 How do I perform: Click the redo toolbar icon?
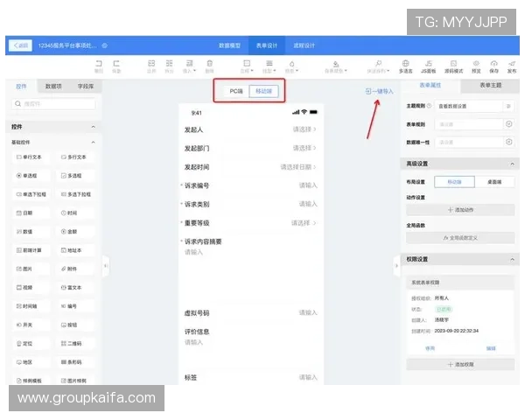(116, 64)
